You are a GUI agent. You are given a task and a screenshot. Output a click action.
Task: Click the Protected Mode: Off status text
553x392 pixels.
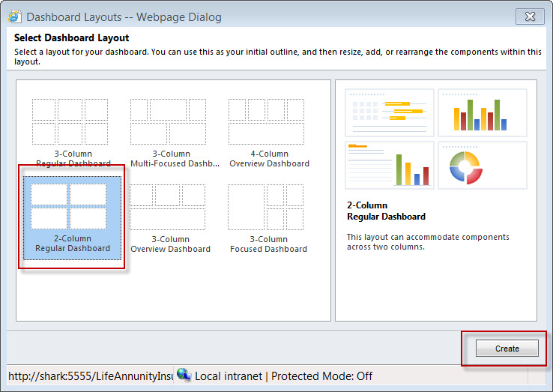[321, 376]
